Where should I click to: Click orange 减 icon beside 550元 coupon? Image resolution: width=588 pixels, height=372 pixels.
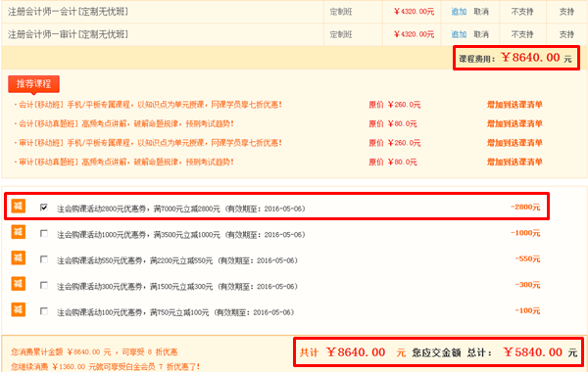[x=18, y=257]
